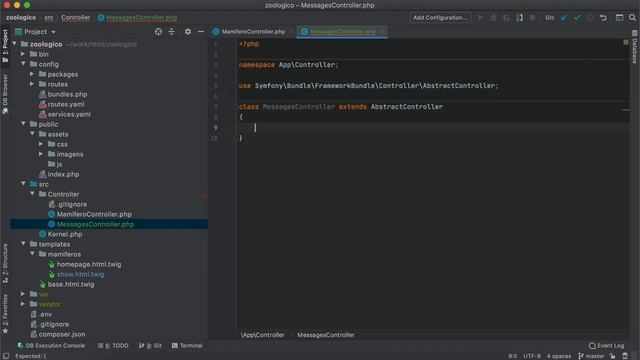Open the TODO tool window tab
This screenshot has width=640, height=360.
[x=113, y=346]
